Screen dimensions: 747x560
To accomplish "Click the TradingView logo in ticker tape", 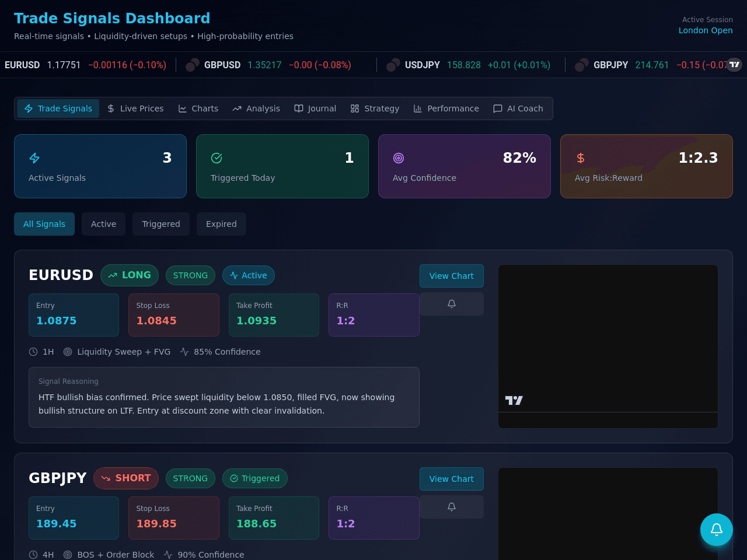I will [x=734, y=65].
